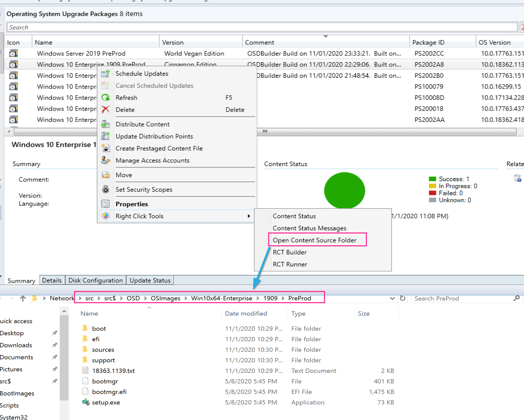
Task: Click the Explorer refresh button
Action: [402, 298]
